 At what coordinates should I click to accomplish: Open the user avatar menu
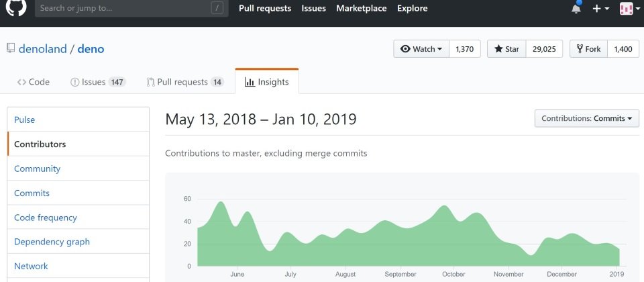(x=629, y=9)
